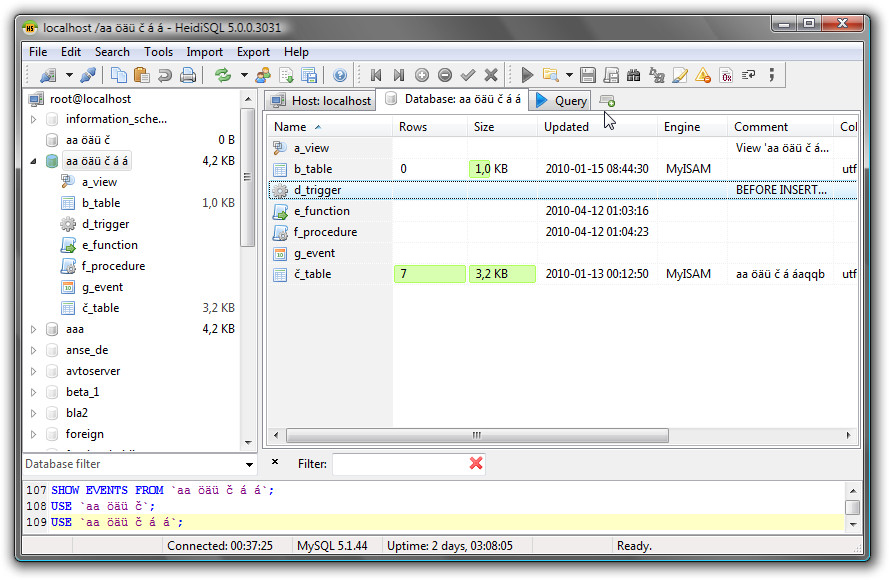Click the connect to server toolbar icon
889x580 pixels.
click(x=48, y=75)
